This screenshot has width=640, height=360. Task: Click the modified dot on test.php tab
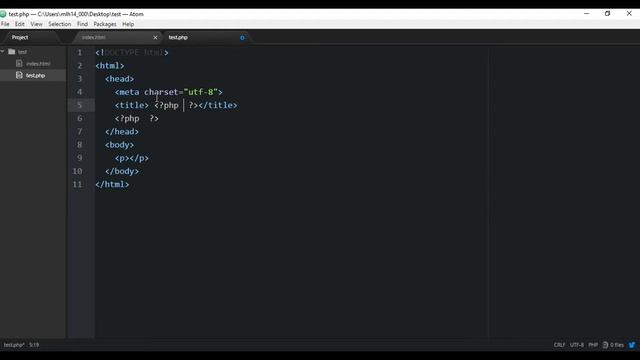click(x=242, y=38)
